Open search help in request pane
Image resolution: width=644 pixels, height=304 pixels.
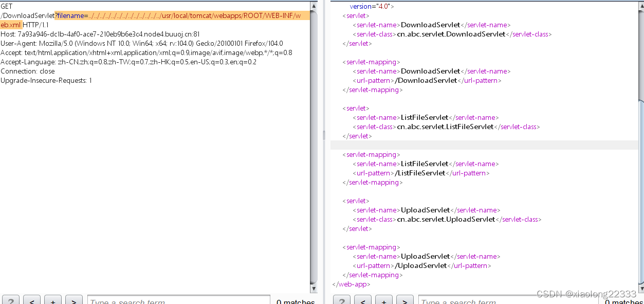11,300
